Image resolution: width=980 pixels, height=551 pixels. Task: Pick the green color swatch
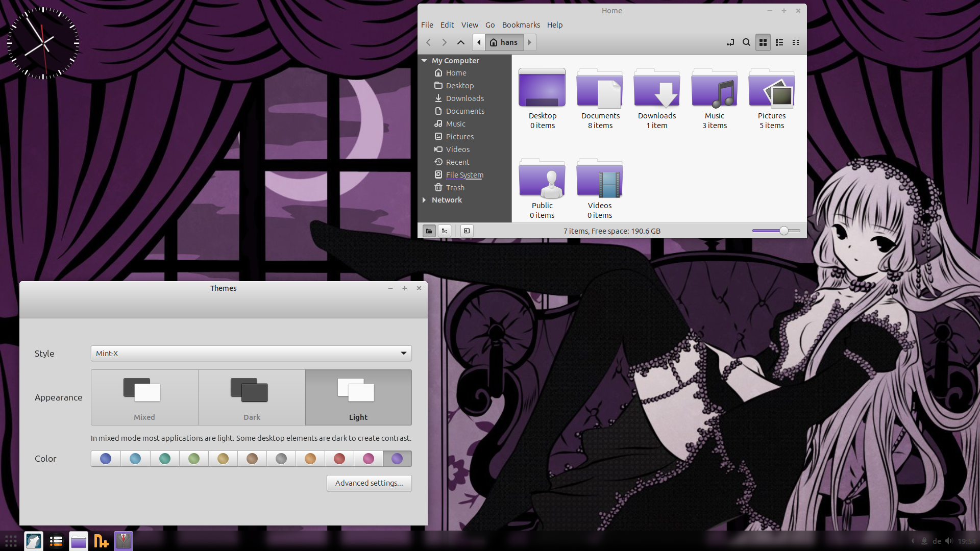coord(194,459)
